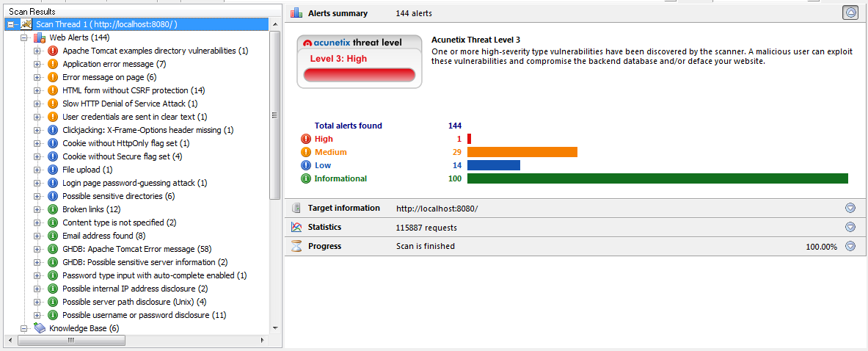Viewport: 868px width, 351px height.
Task: Click the orange Medium severity icon in summary
Action: tap(305, 152)
